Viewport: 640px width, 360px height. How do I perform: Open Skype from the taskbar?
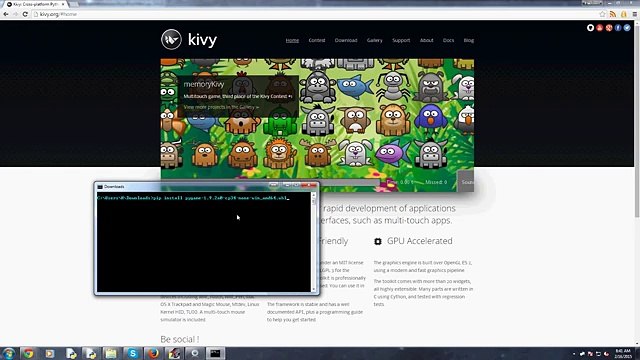(132, 353)
